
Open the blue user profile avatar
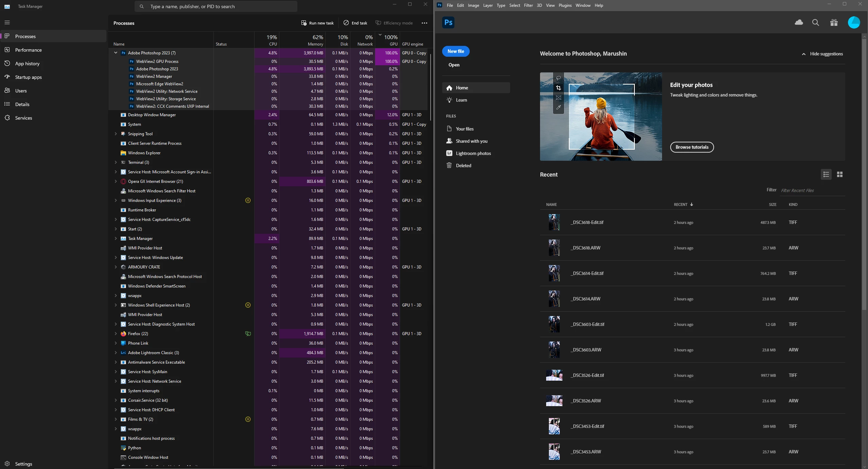853,22
